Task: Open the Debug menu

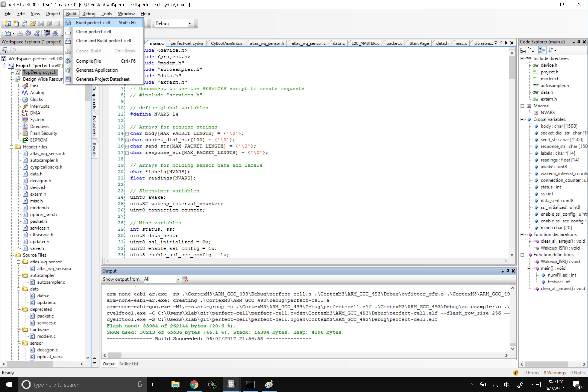Action: tap(89, 14)
